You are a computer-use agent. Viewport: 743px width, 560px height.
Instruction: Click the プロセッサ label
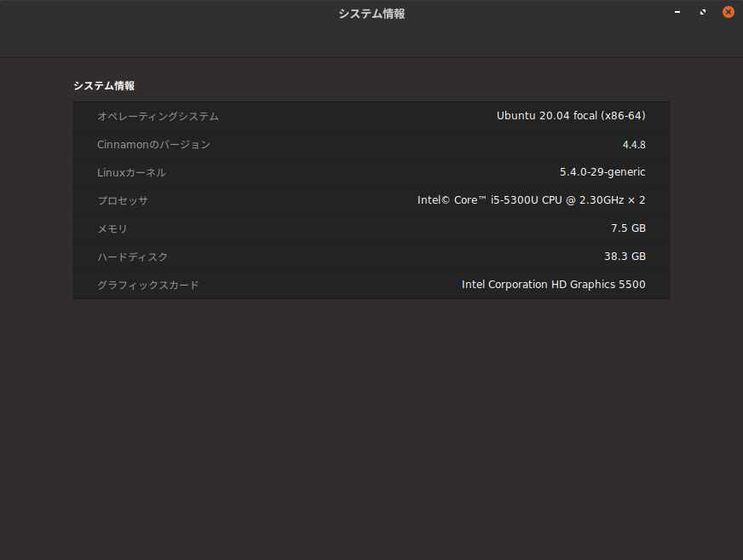[122, 200]
